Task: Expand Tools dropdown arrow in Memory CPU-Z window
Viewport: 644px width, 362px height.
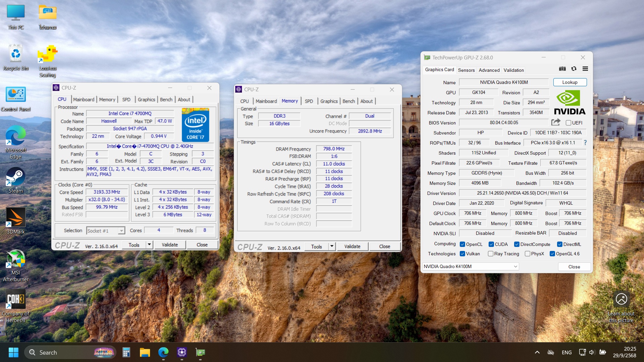Action: click(332, 246)
